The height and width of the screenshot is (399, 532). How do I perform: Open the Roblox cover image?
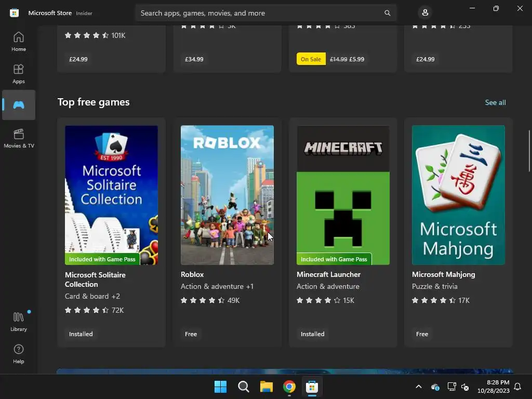point(227,195)
